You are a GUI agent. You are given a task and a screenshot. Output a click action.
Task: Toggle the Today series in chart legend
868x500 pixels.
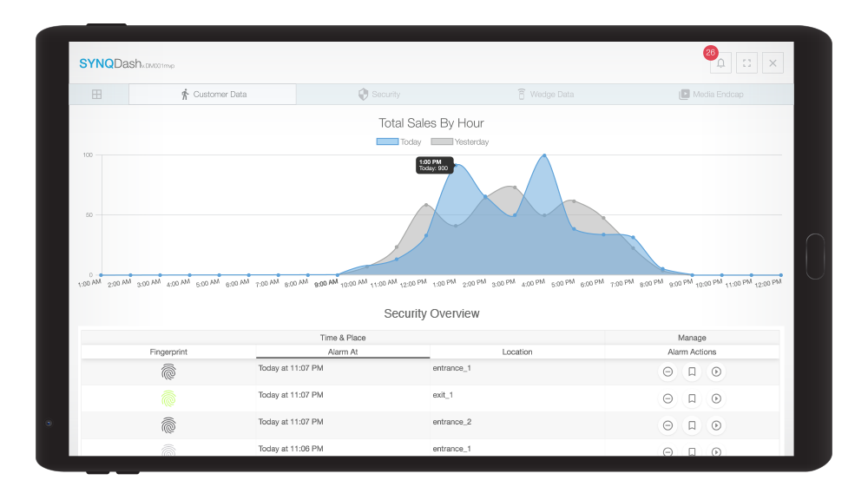pyautogui.click(x=398, y=141)
